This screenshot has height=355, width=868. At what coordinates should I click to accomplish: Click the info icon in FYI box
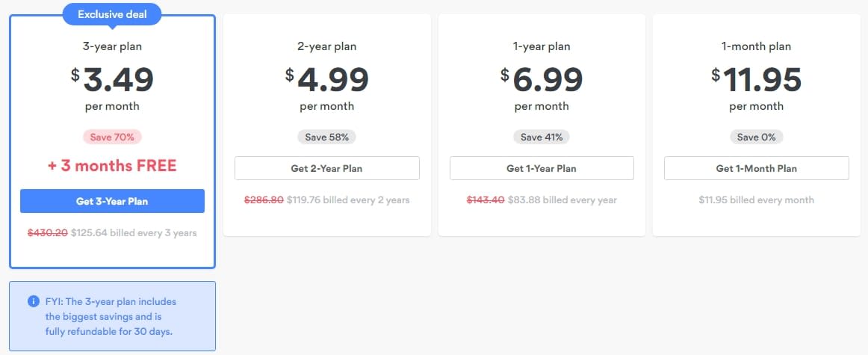click(33, 302)
